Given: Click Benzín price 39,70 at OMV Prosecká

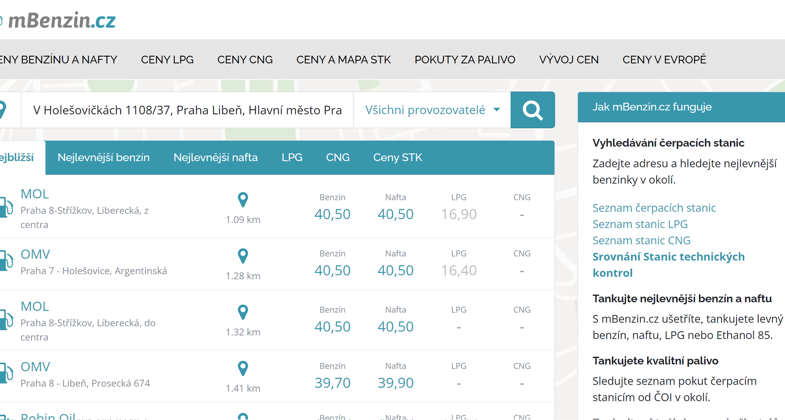Looking at the screenshot, I should click(332, 383).
